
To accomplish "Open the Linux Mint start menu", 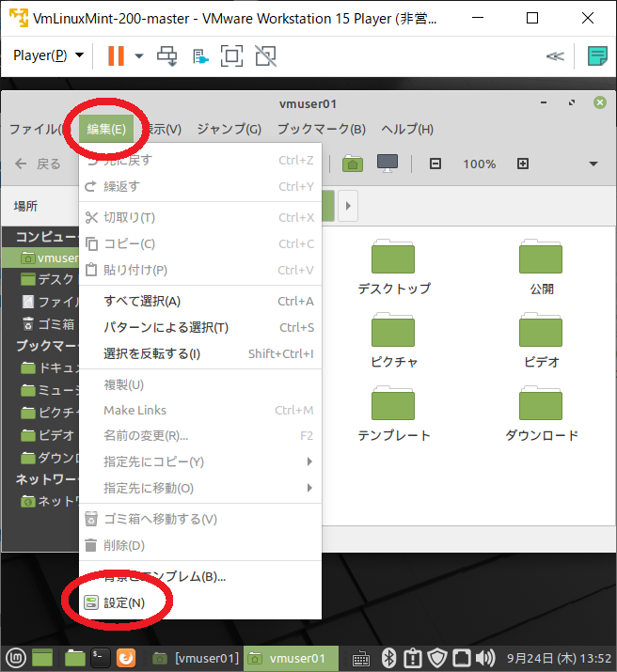I will 16,658.
